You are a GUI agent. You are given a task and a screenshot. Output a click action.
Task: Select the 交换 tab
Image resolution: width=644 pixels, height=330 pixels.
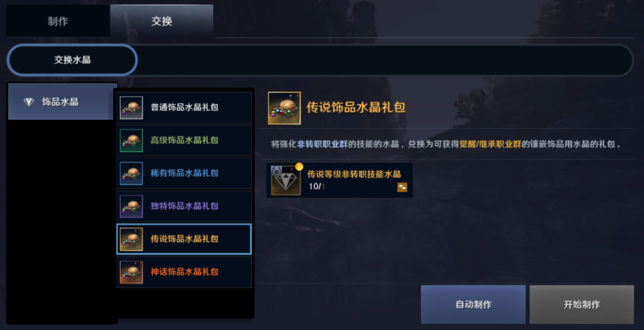(162, 21)
